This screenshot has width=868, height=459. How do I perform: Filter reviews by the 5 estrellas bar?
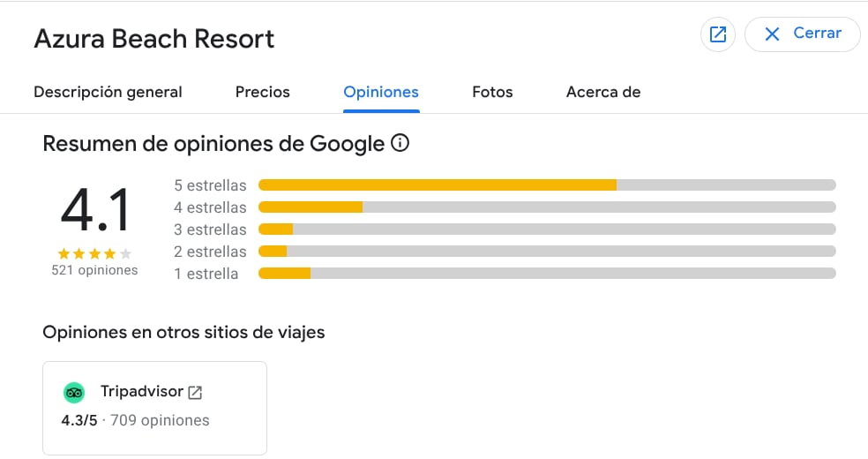(547, 185)
